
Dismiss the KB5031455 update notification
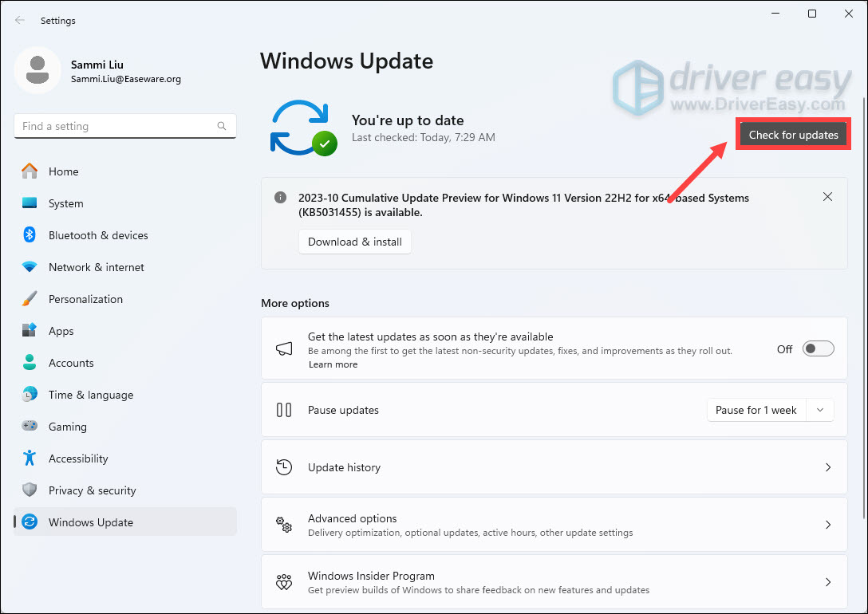click(827, 196)
